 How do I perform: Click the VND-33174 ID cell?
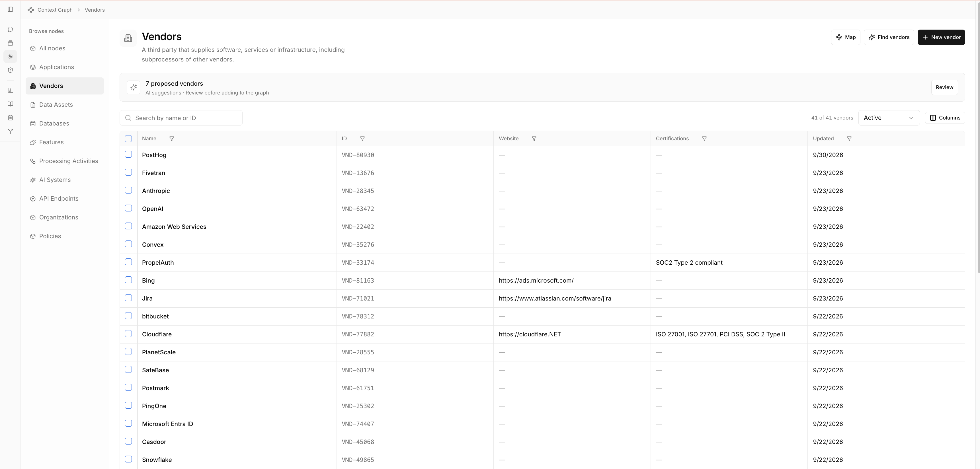pos(415,263)
